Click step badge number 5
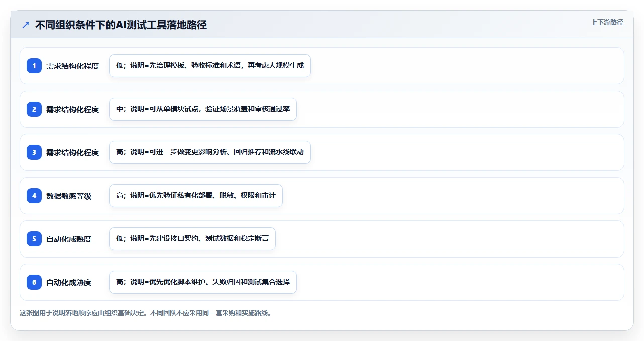644x341 pixels. click(x=34, y=239)
